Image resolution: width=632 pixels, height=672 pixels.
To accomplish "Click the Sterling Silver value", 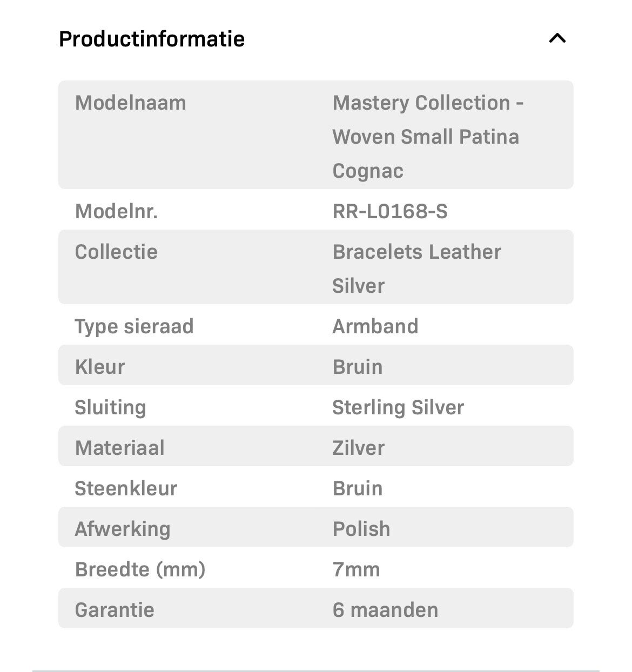I will coord(398,407).
